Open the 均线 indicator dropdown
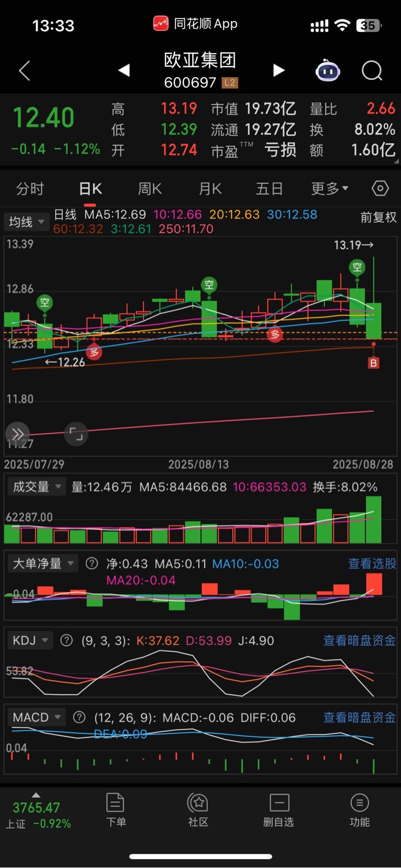The image size is (401, 868). pyautogui.click(x=27, y=222)
